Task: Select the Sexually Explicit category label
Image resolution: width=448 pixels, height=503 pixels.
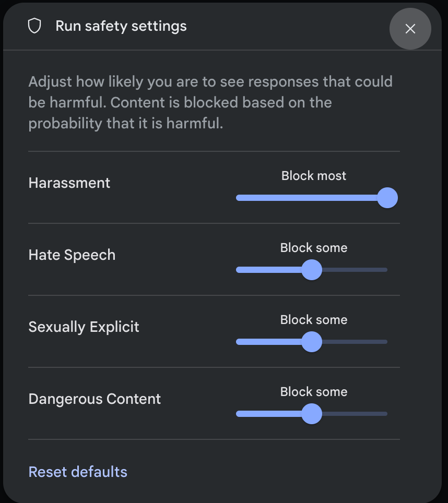Action: (84, 327)
